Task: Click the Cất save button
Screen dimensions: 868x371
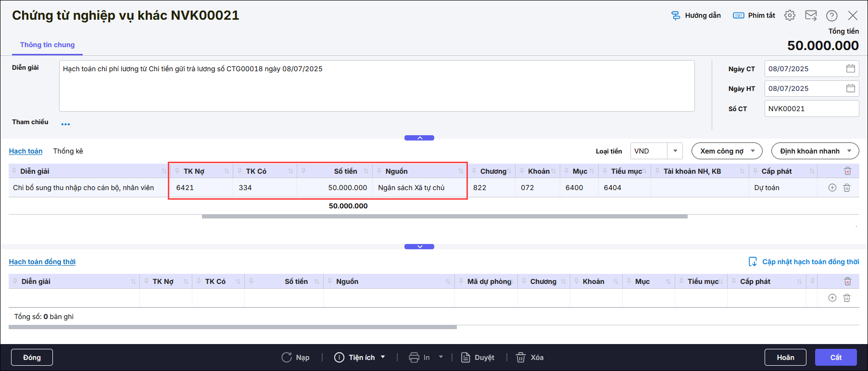Action: pos(836,358)
